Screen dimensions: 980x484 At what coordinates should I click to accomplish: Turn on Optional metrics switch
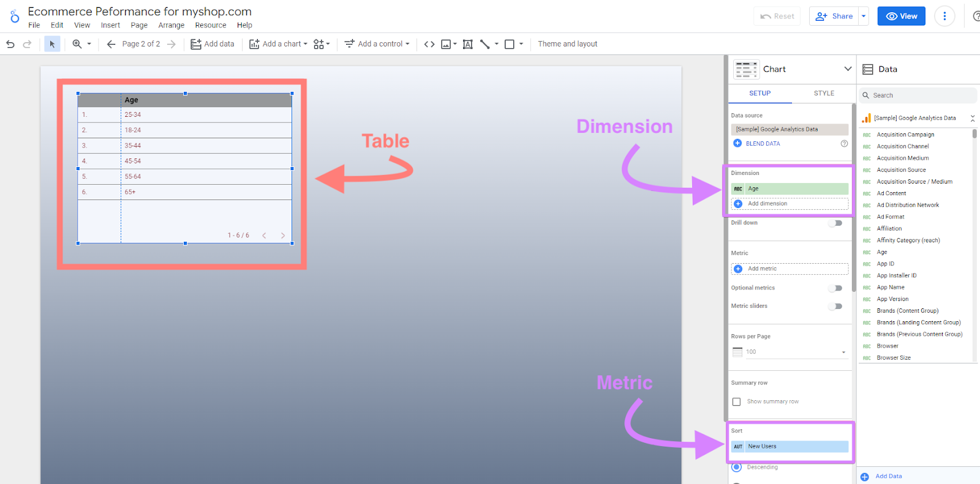coord(836,288)
